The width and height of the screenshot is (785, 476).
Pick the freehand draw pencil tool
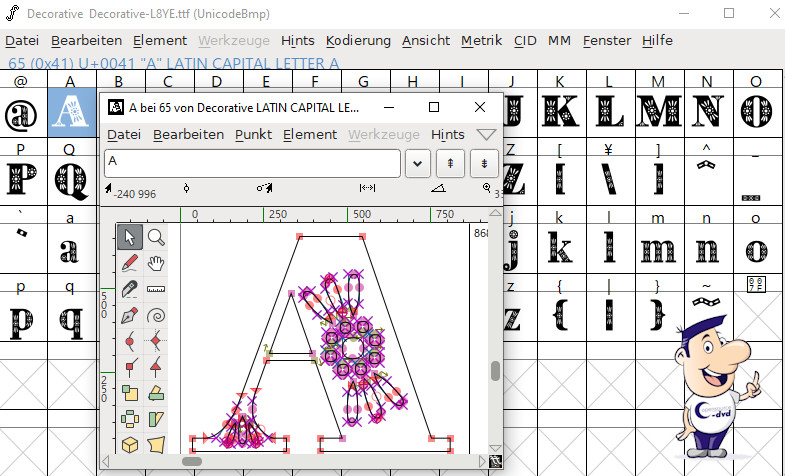point(130,263)
